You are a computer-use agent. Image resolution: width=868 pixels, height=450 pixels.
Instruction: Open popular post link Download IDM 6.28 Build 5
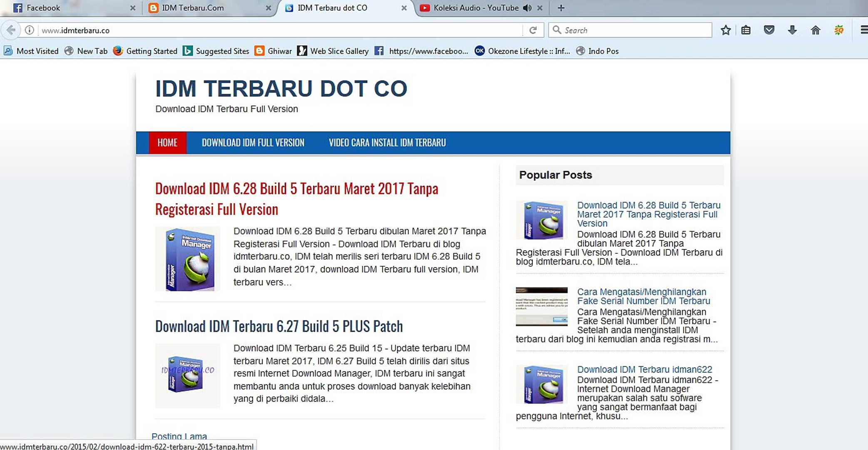(x=649, y=214)
